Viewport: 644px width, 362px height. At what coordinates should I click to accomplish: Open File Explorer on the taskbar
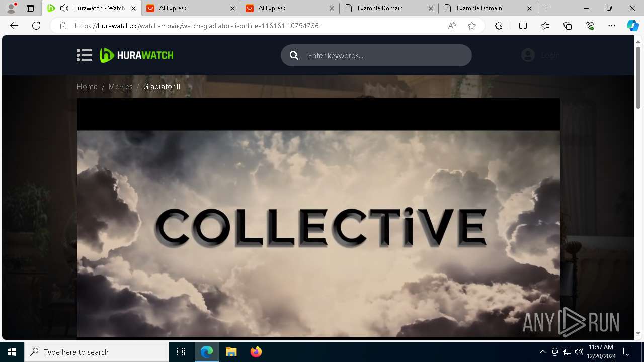[231, 352]
